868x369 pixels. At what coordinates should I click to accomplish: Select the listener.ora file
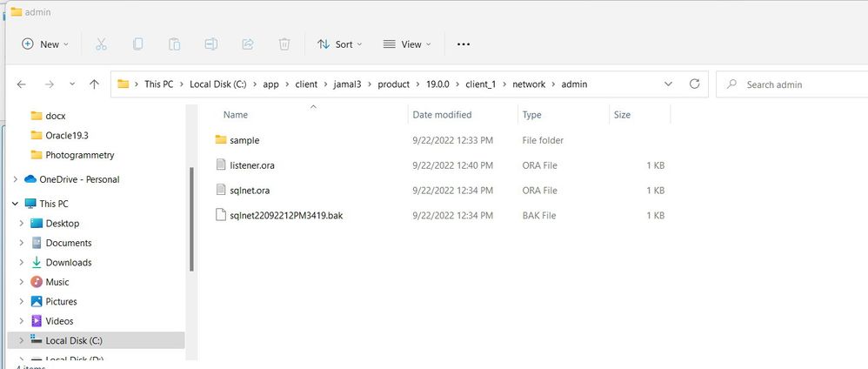[x=252, y=165]
